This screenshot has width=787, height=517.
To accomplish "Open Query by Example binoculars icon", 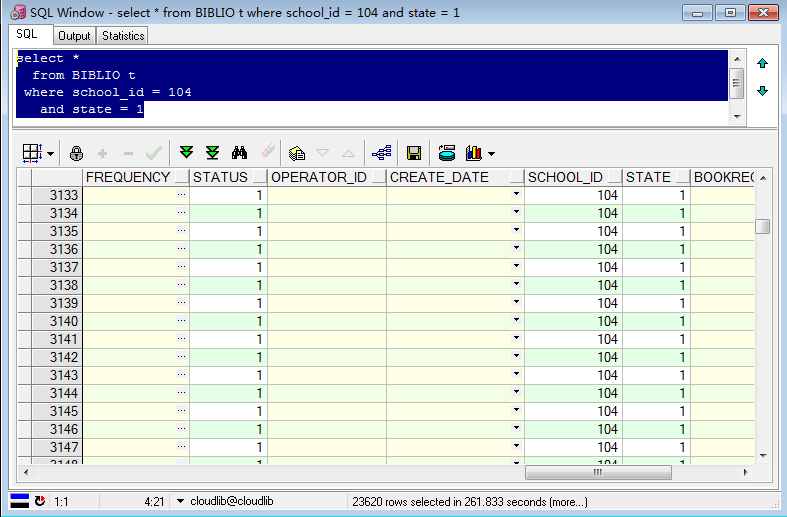I will (x=239, y=153).
